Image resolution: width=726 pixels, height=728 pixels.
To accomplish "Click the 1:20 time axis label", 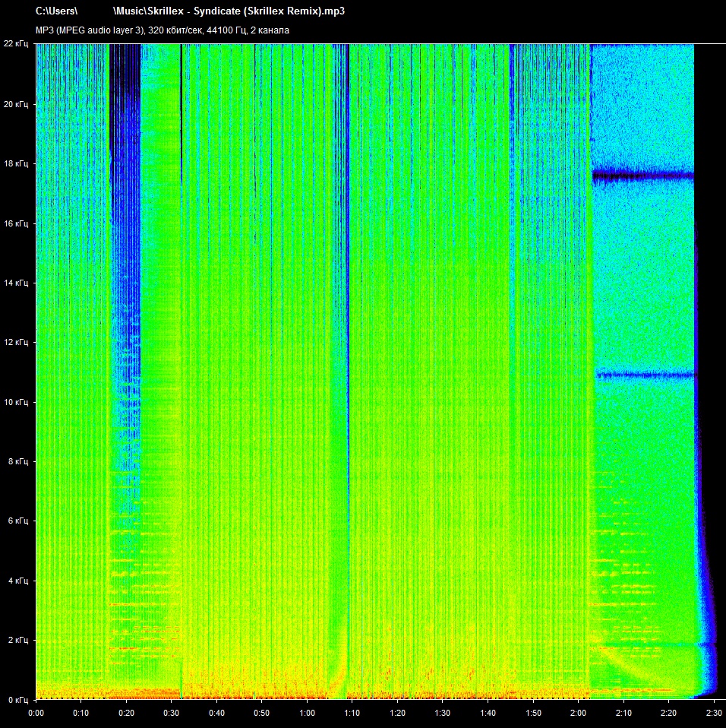I will (x=398, y=713).
